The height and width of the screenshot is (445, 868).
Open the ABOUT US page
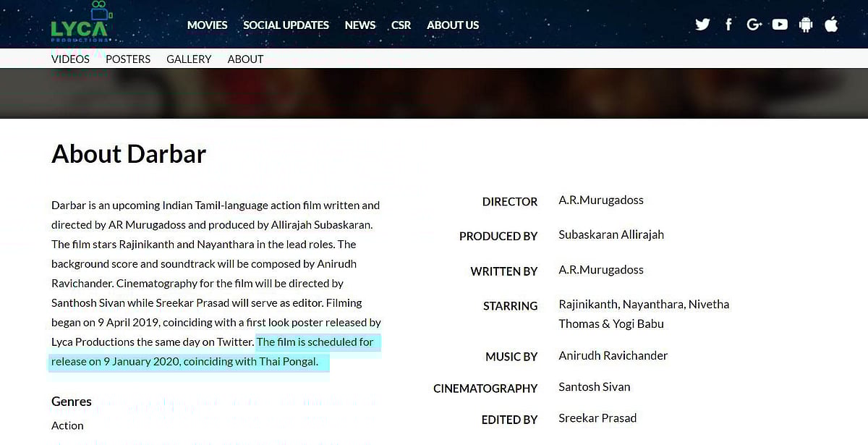(453, 25)
